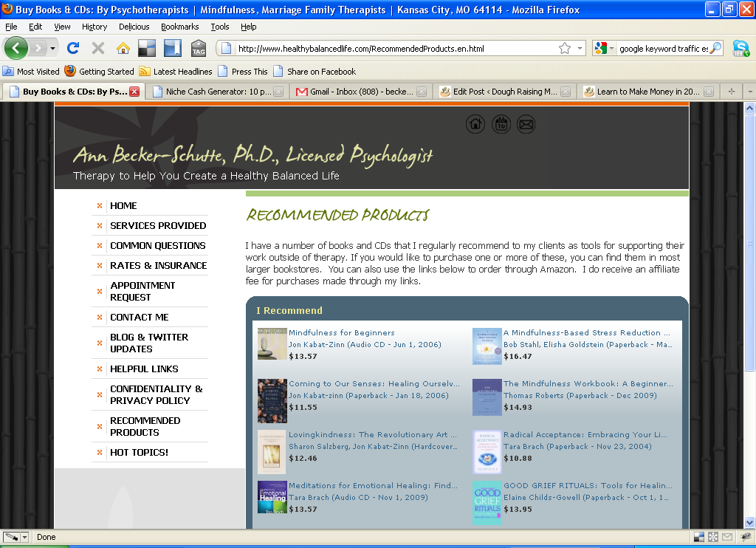Viewport: 756px width, 548px height.
Task: Click the Getting Started bookmark
Action: coord(100,72)
